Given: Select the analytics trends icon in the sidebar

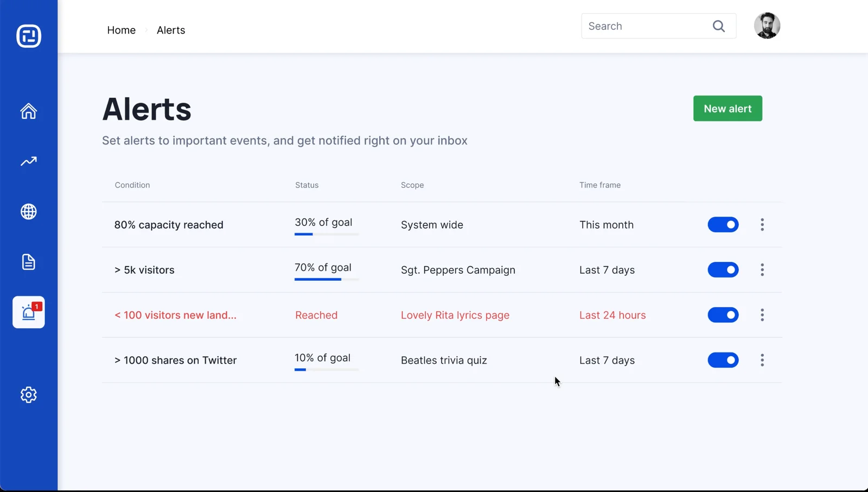Looking at the screenshot, I should [x=28, y=161].
